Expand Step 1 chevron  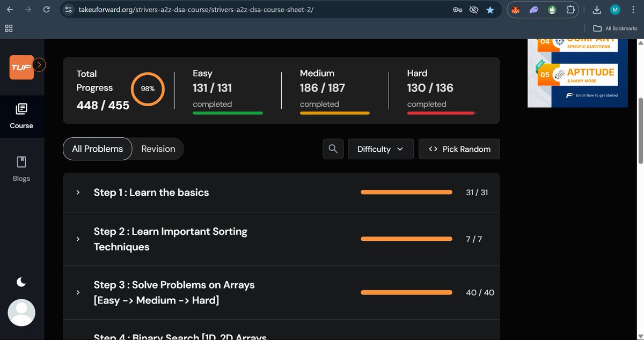click(78, 193)
